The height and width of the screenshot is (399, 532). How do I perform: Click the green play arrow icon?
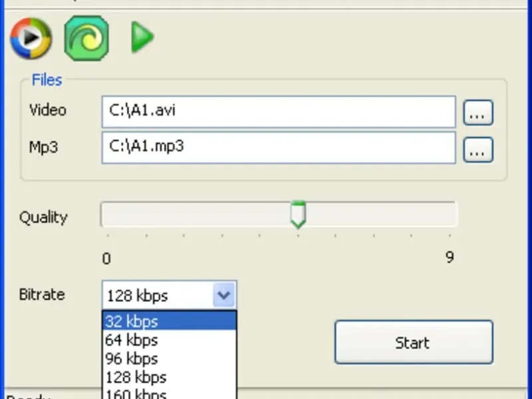tap(142, 37)
